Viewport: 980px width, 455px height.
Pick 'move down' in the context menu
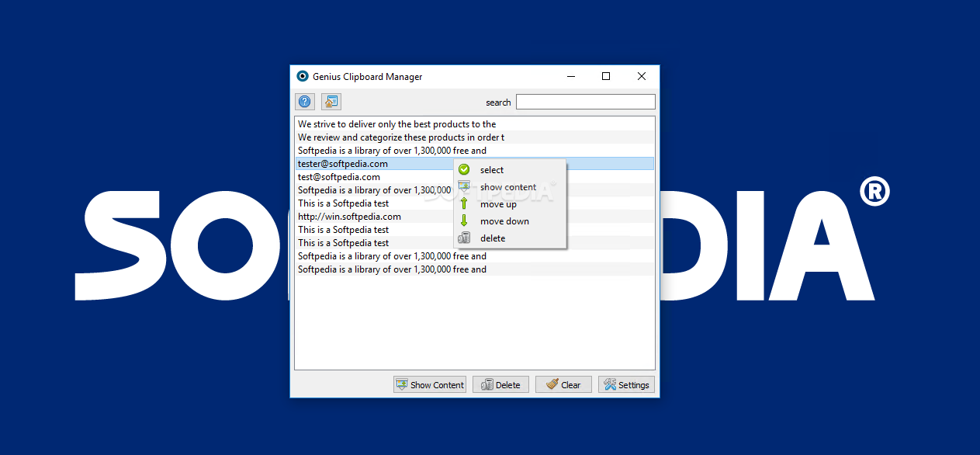511,221
